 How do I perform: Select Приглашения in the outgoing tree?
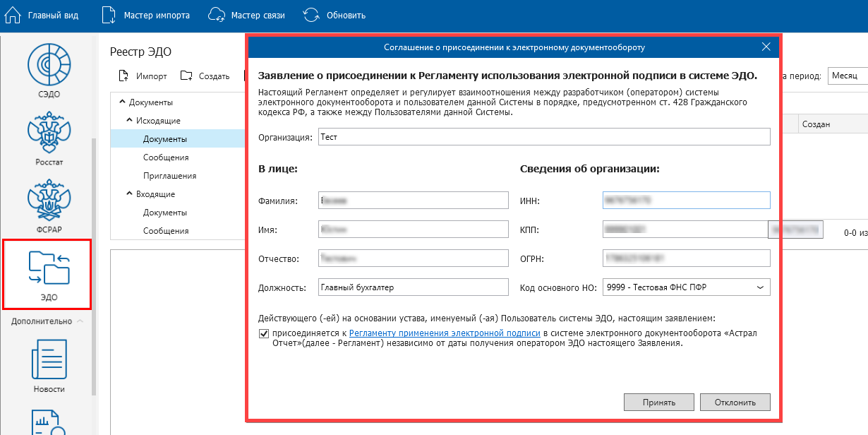point(169,176)
